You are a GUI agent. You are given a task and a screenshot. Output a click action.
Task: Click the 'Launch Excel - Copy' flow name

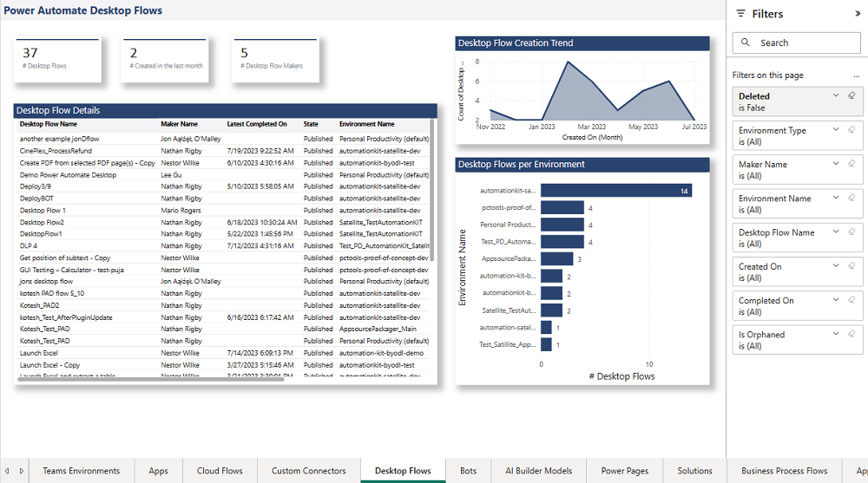[x=49, y=365]
